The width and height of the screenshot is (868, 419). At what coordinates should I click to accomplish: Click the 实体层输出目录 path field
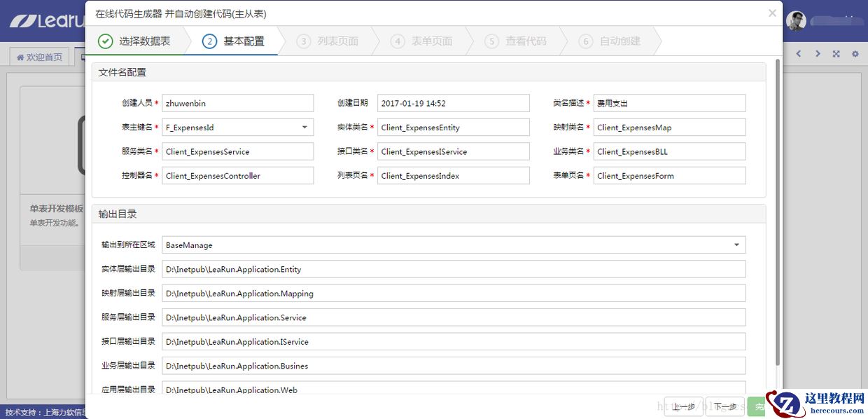click(x=454, y=269)
